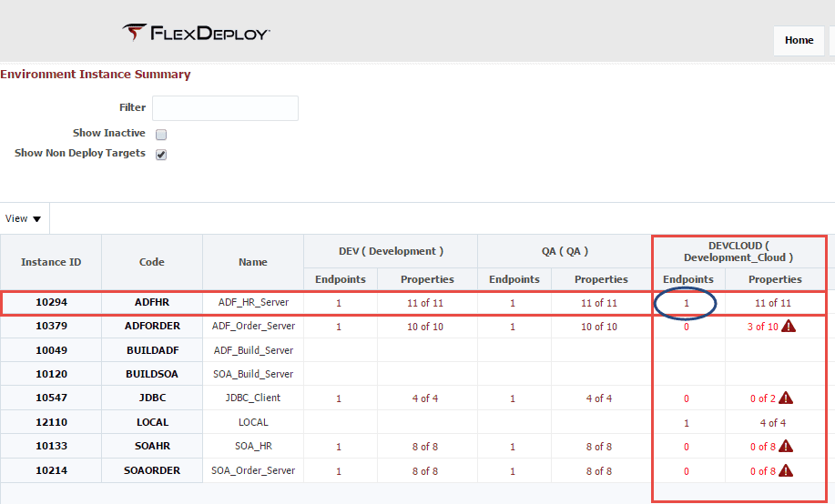This screenshot has width=835, height=504.
Task: Open ADFHR DEVCLOUD endpoints value 1
Action: [687, 303]
